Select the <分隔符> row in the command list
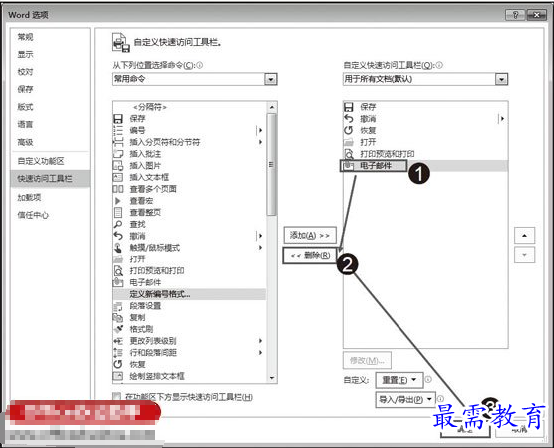This screenshot has width=554, height=448. coord(189,107)
